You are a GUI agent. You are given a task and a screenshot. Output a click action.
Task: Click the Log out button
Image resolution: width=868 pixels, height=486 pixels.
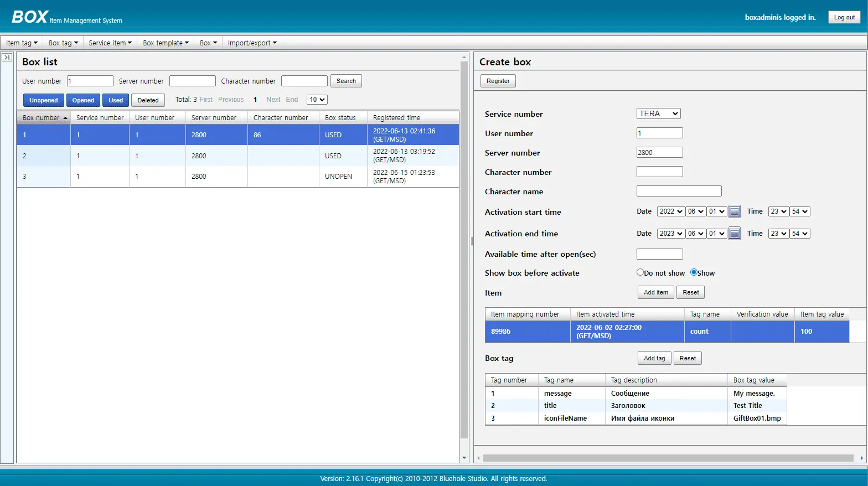844,17
